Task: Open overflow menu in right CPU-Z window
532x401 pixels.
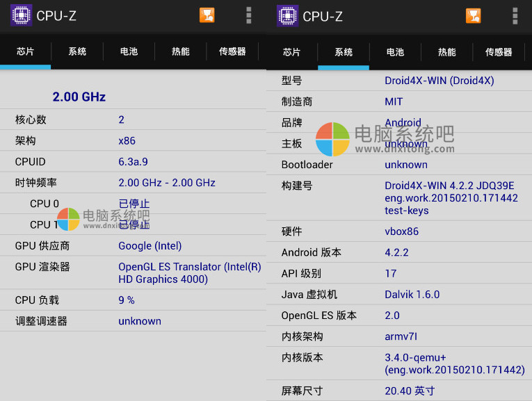Action: (x=515, y=16)
